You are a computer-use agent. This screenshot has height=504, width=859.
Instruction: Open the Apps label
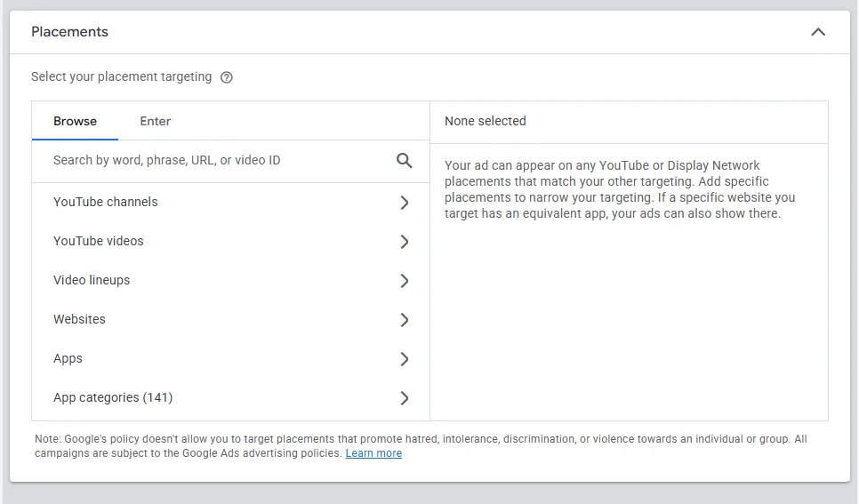coord(68,358)
